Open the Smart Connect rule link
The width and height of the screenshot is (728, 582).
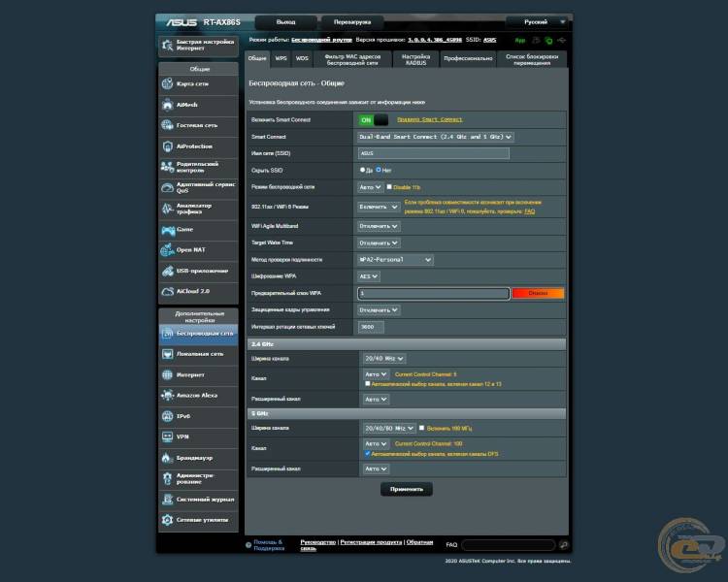click(x=430, y=119)
